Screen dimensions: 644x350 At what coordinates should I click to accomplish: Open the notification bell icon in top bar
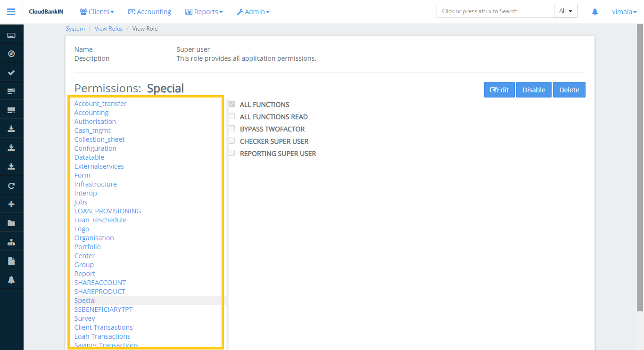(594, 12)
